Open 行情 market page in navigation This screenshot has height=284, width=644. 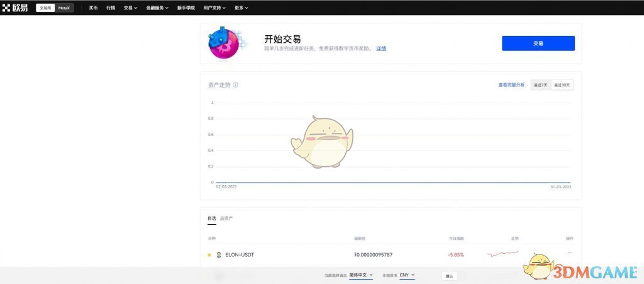tap(111, 8)
